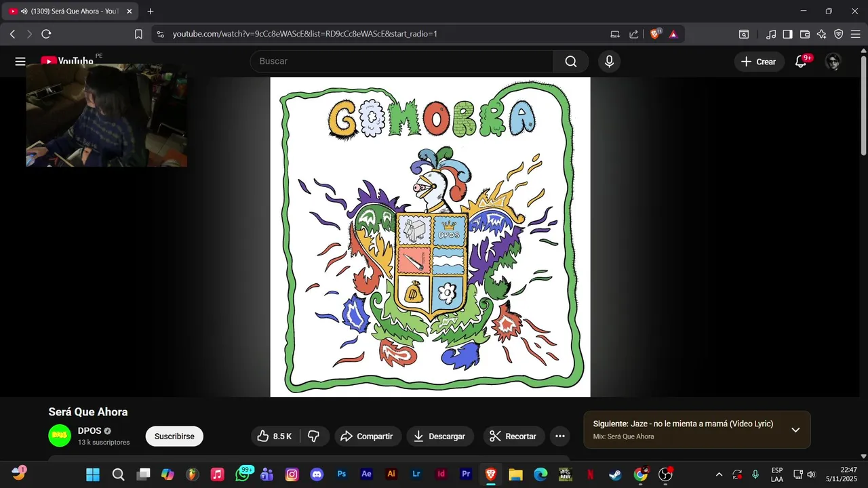Open a new browser tab
This screenshot has width=868, height=488.
point(151,12)
